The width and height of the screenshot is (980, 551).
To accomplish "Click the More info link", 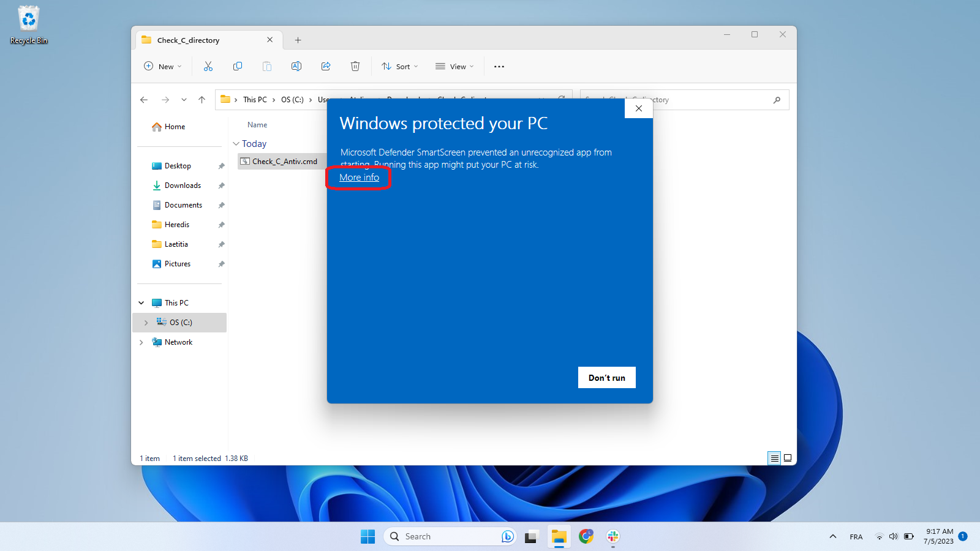I will pyautogui.click(x=360, y=178).
